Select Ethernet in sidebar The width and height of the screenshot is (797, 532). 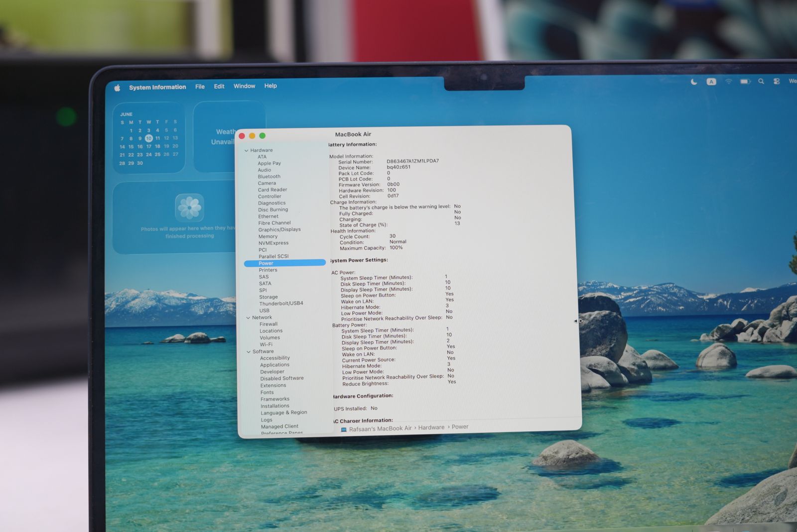[x=268, y=216]
